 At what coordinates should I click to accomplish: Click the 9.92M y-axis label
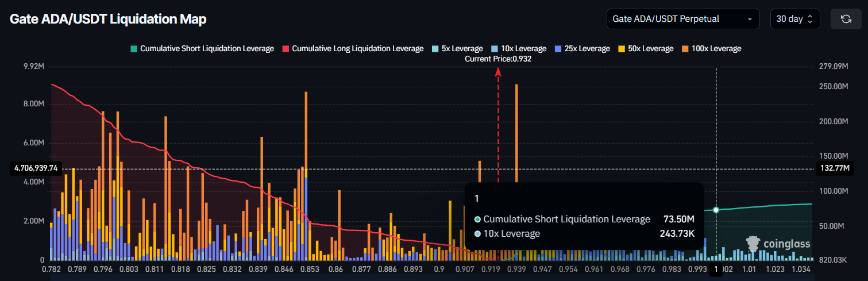click(x=34, y=67)
